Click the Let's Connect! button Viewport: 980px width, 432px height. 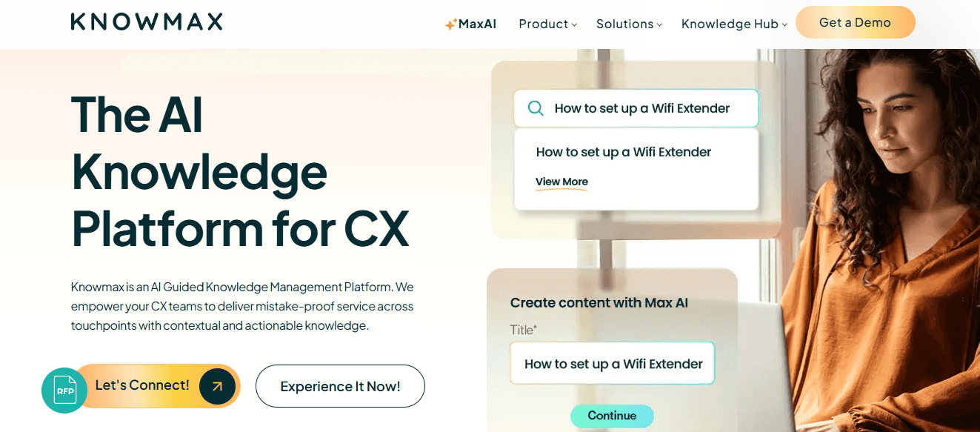[142, 385]
